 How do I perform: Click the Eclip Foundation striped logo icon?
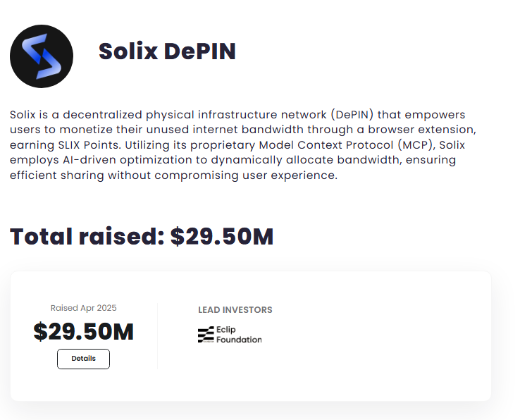[x=206, y=335]
